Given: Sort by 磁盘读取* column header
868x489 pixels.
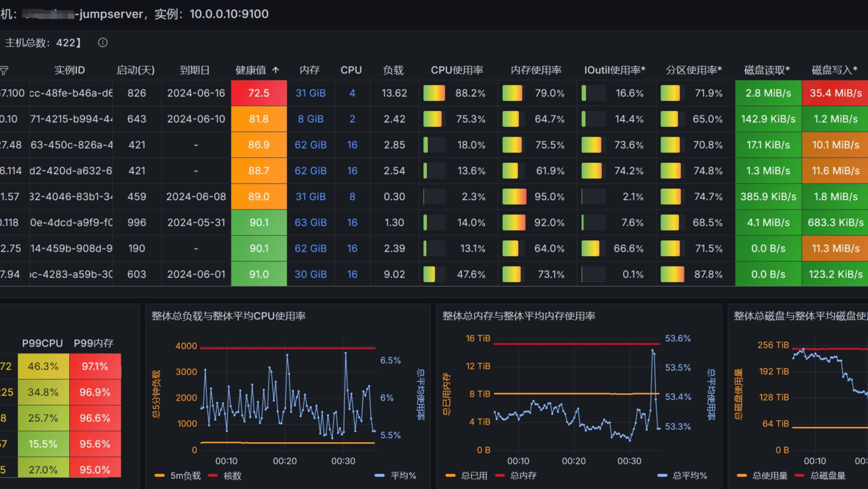Looking at the screenshot, I should pos(767,70).
